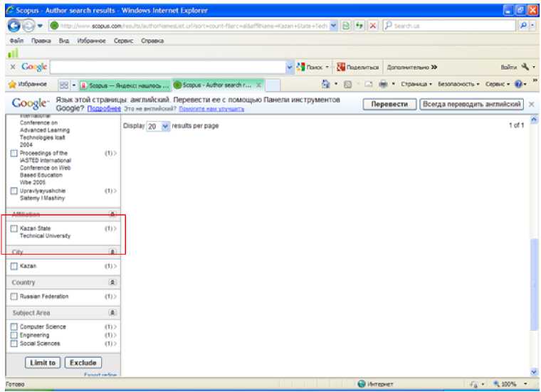Click the blue Help question mark icon

click(518, 84)
